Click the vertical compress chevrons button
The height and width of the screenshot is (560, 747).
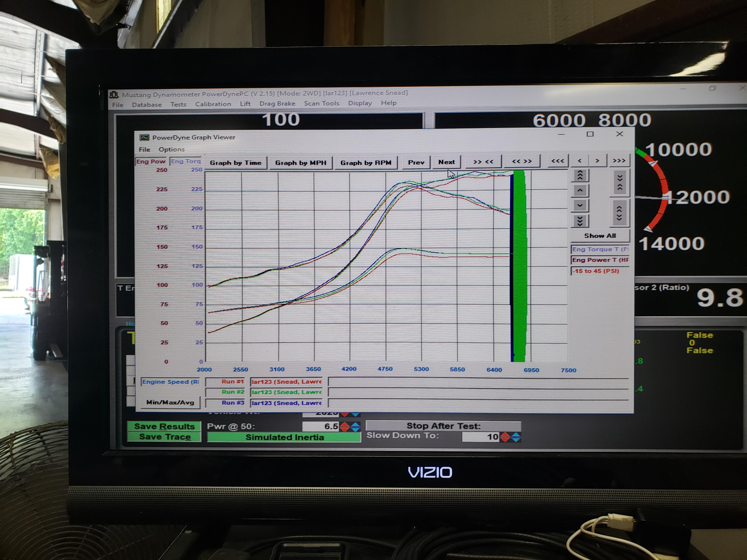pyautogui.click(x=620, y=183)
